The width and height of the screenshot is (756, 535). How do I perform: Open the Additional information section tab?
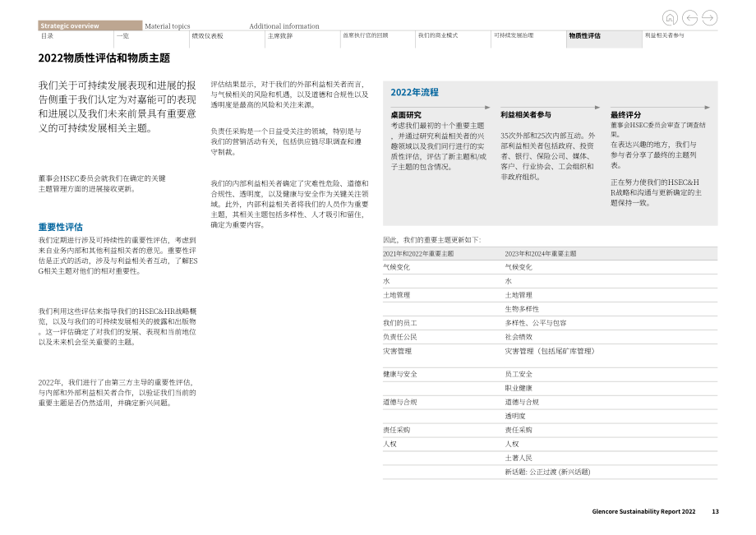click(x=284, y=26)
